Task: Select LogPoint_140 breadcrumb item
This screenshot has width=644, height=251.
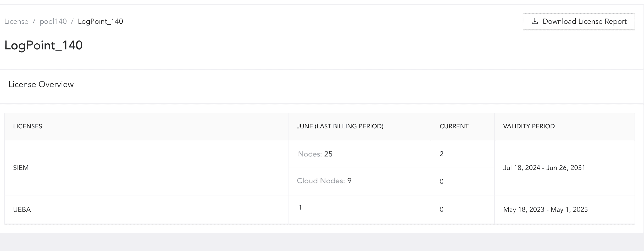Action: click(101, 21)
